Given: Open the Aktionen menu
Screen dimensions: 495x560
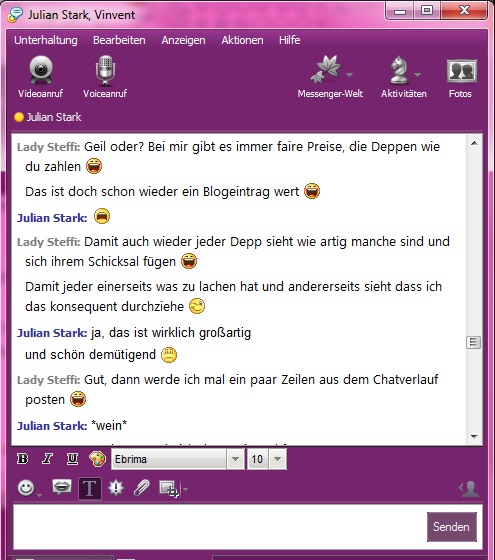Looking at the screenshot, I should [x=242, y=40].
